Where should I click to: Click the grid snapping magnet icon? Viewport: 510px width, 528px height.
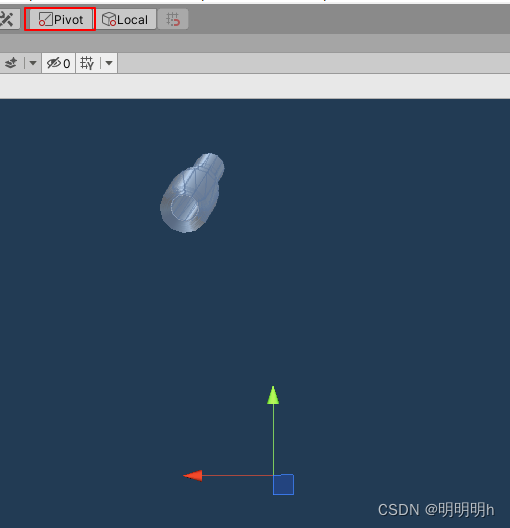173,19
